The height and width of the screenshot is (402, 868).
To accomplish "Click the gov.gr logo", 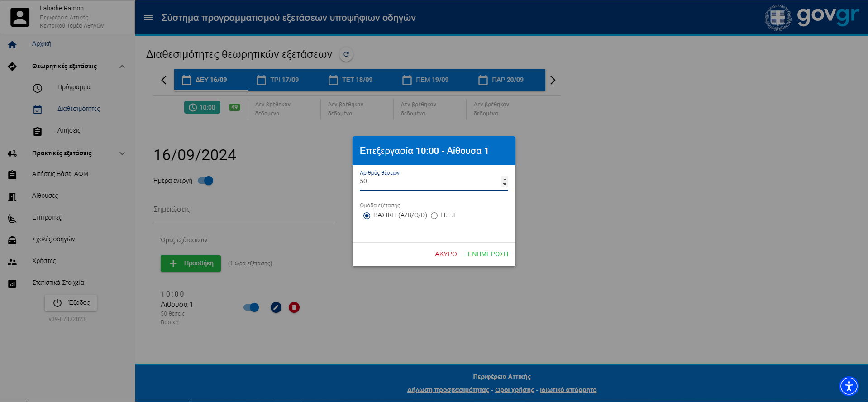I will click(x=828, y=17).
